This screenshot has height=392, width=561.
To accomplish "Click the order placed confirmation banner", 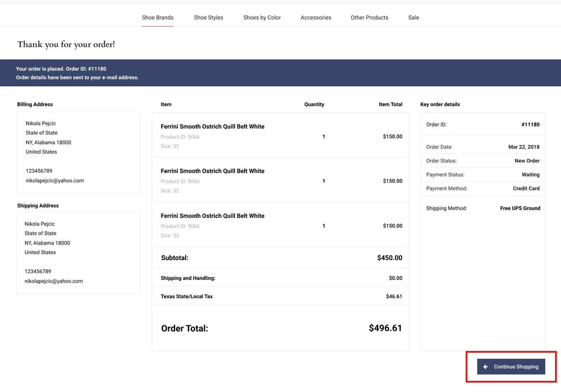I will tap(280, 73).
